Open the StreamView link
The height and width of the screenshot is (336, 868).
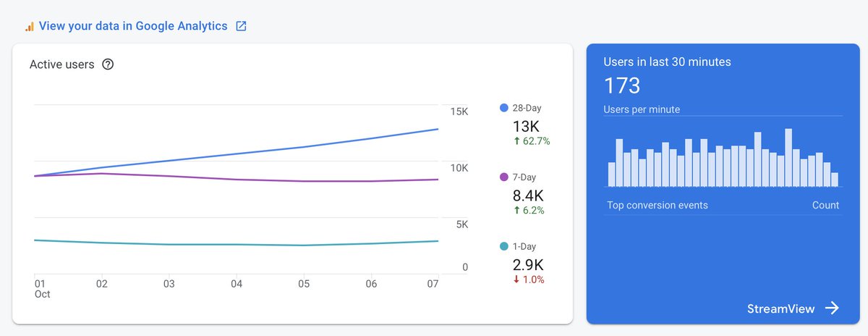tap(781, 309)
